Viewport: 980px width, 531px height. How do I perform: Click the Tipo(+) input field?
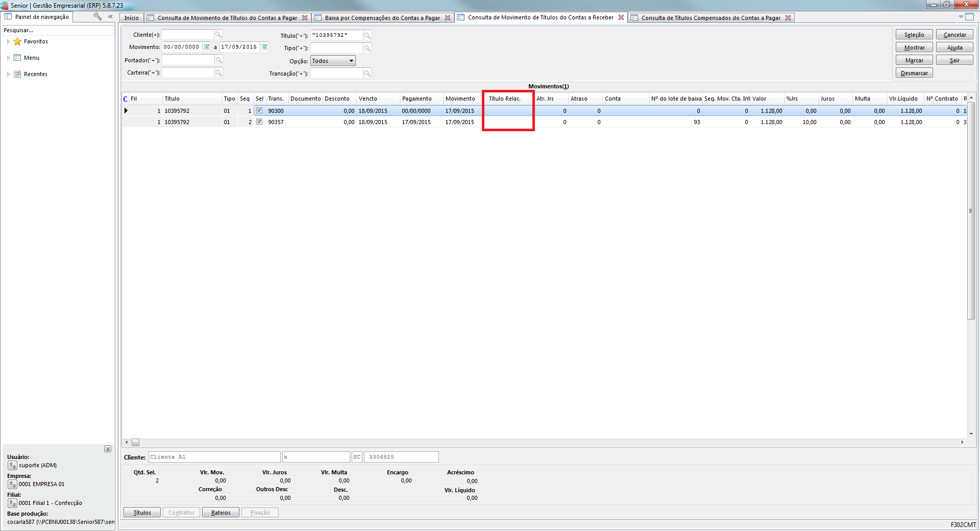tap(337, 48)
